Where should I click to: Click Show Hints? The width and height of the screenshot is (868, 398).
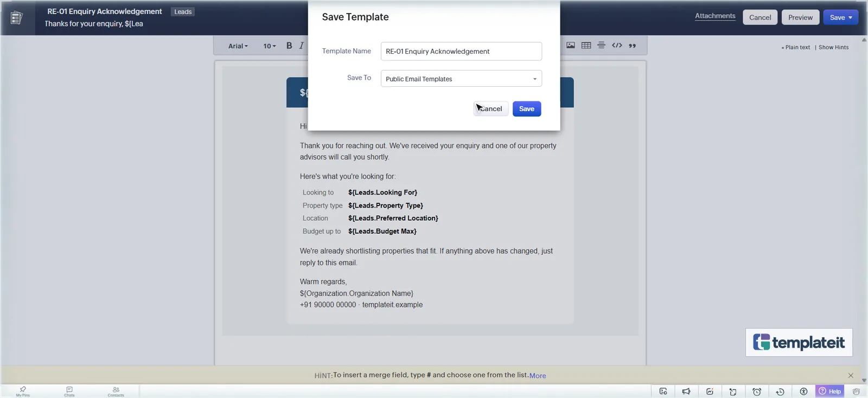833,48
